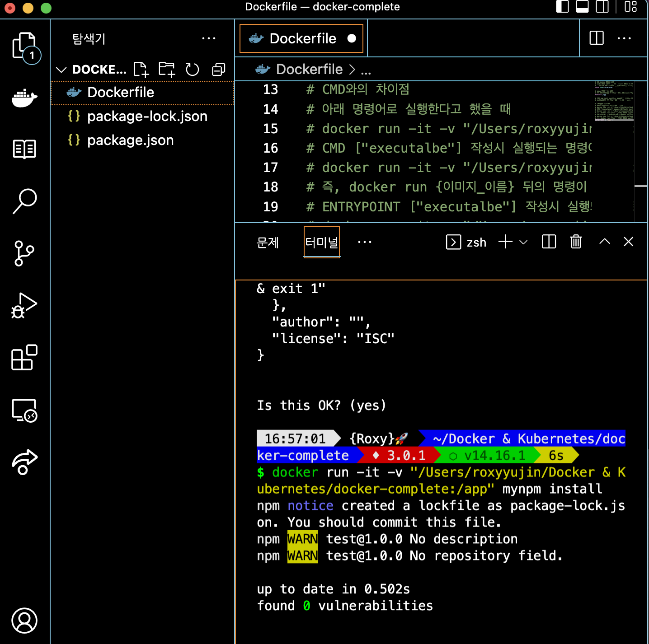Click line number 19 in gutter
Viewport: 649px width, 644px height.
[x=271, y=207]
